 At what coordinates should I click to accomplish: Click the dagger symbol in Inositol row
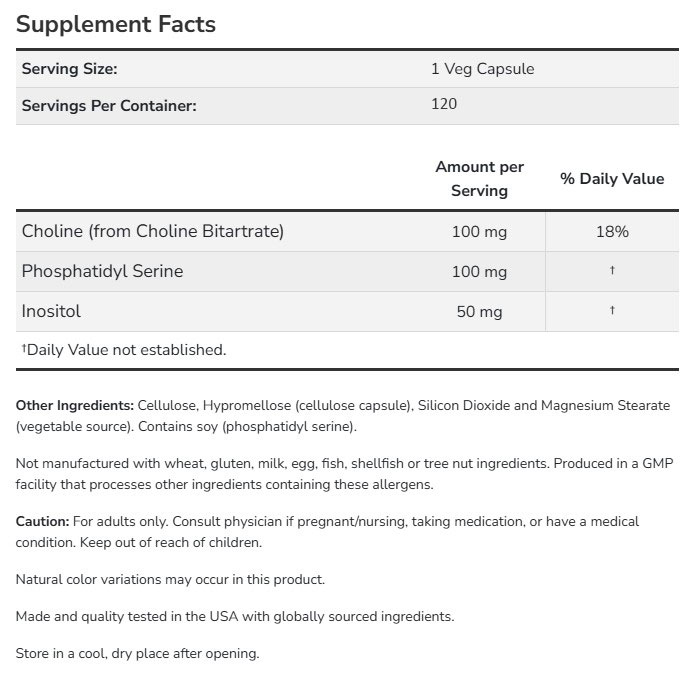pyautogui.click(x=611, y=311)
